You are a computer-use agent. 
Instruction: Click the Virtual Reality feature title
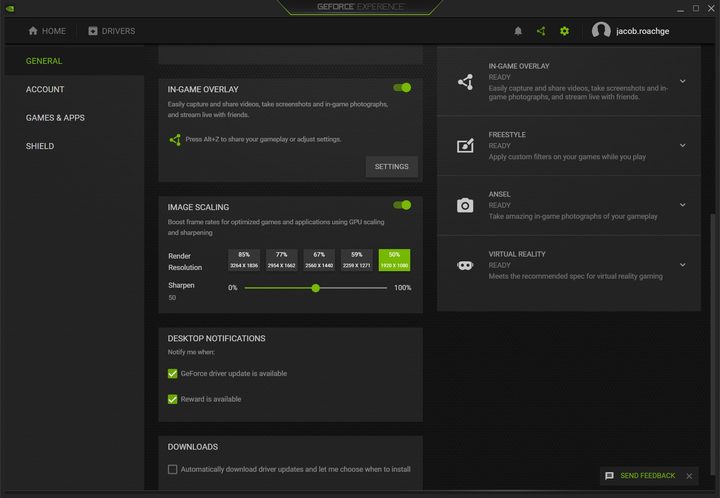(517, 254)
